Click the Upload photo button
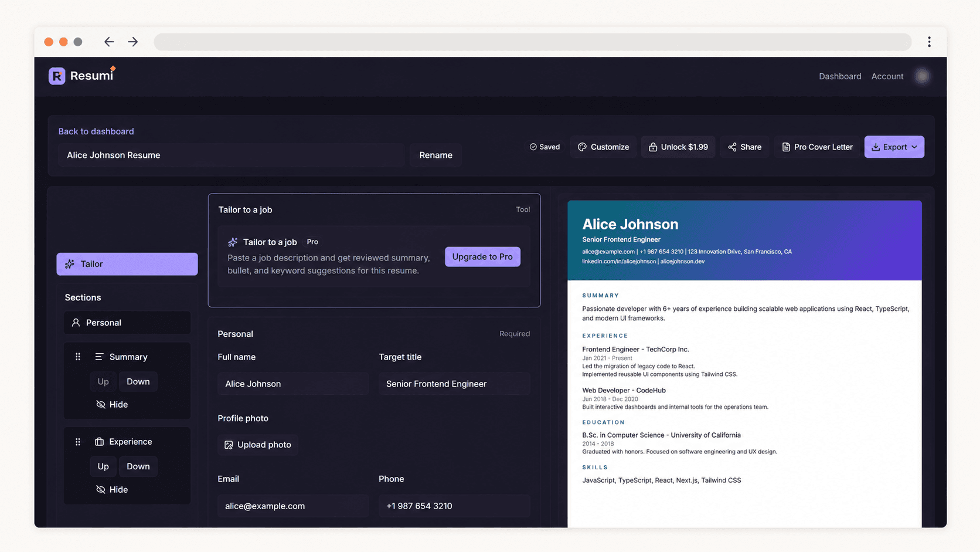Screen dimensions: 980x552 pyautogui.click(x=258, y=445)
